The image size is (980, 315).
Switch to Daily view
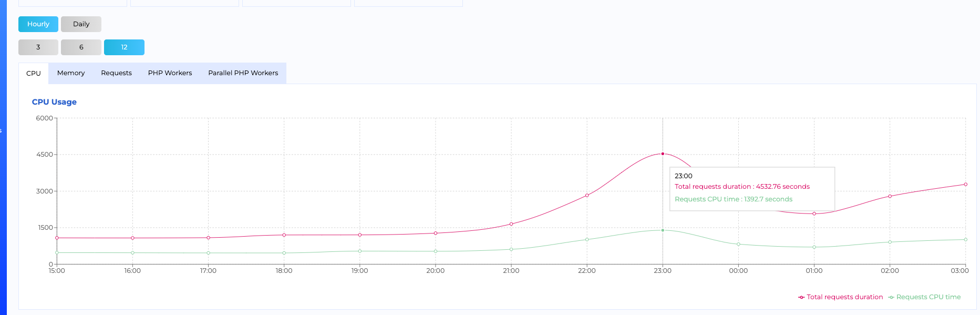tap(81, 24)
